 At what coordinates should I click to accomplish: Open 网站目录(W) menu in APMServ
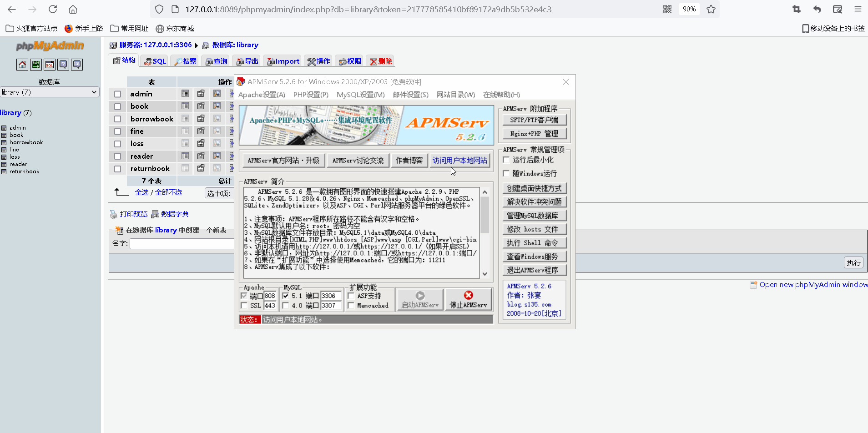pos(456,95)
